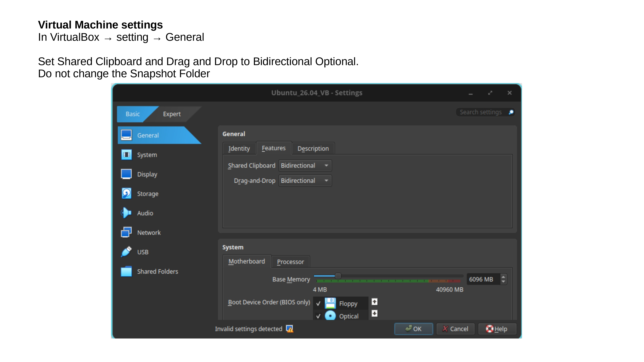Image resolution: width=644 pixels, height=362 pixels.
Task: Select the System category label
Action: 147,155
